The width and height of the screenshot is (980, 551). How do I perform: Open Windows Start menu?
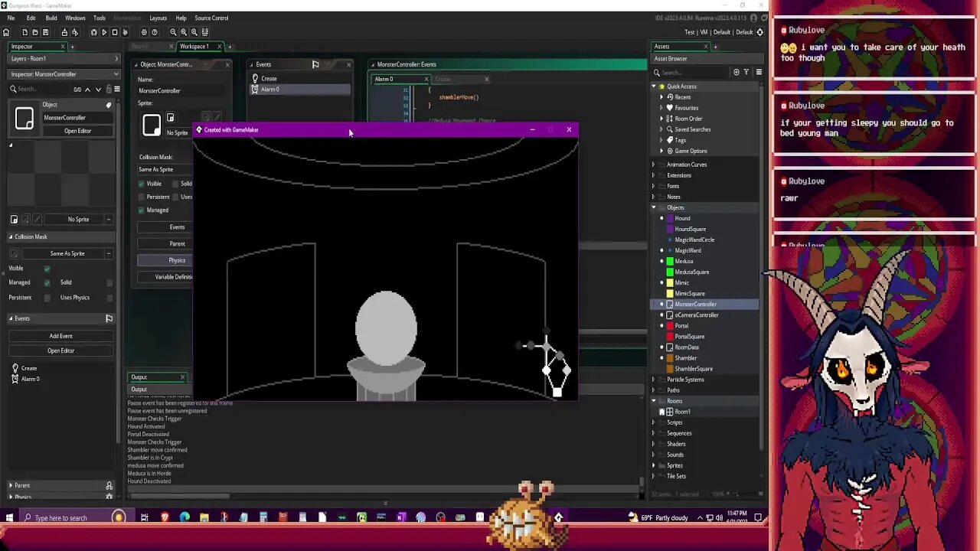pyautogui.click(x=9, y=518)
